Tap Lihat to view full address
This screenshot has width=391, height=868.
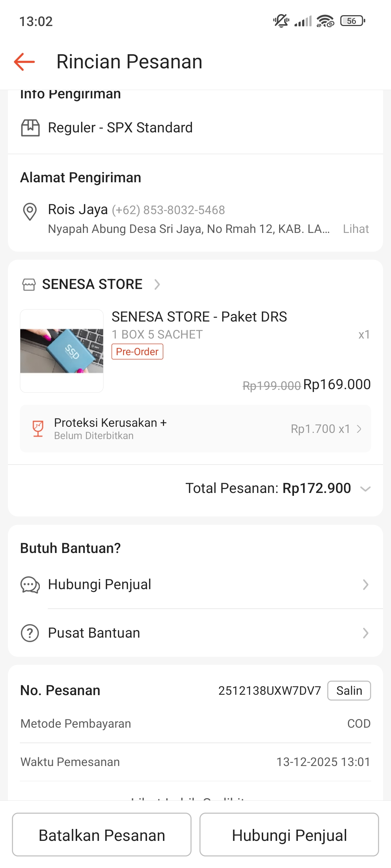(x=356, y=229)
